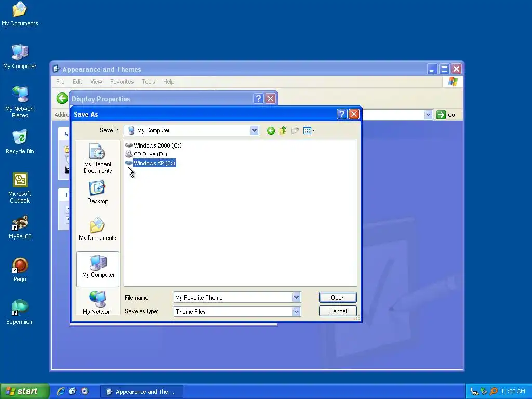The height and width of the screenshot is (399, 532).
Task: Create a new folder in Save As
Action: (x=295, y=130)
